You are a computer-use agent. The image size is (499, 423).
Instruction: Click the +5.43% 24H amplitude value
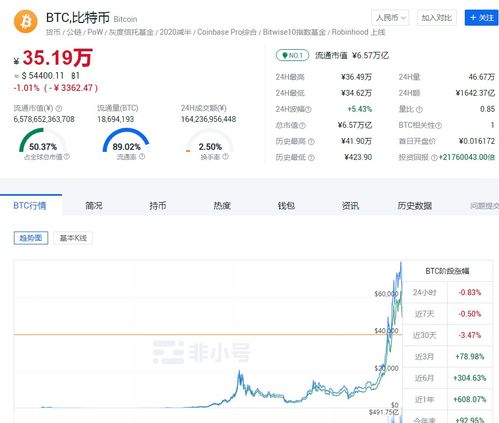(x=360, y=109)
